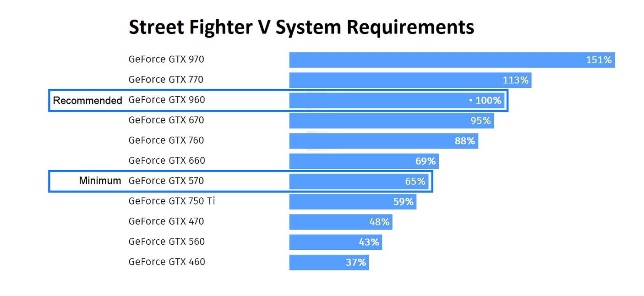Select the GeForce GTX 660 label
644x296 pixels.
click(167, 161)
